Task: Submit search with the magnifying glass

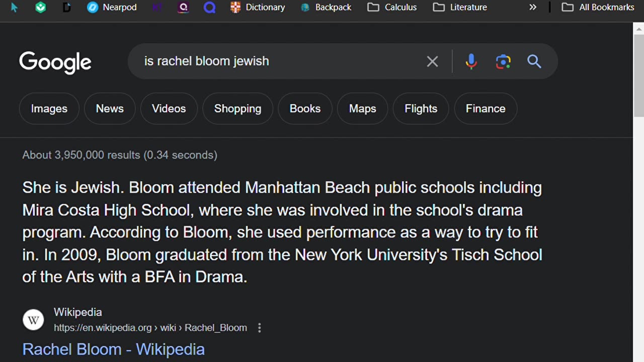Action: point(534,61)
